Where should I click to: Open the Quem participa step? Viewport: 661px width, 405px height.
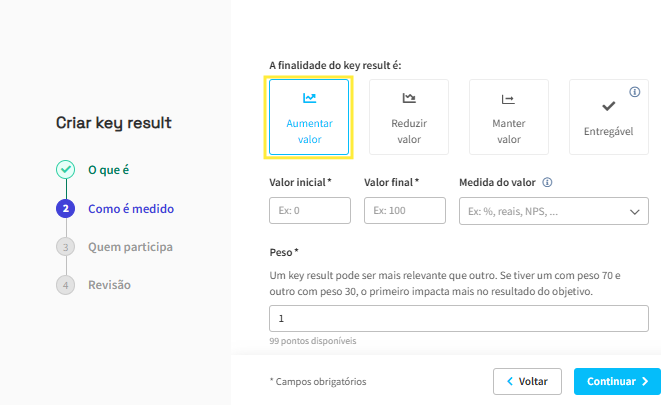click(130, 247)
